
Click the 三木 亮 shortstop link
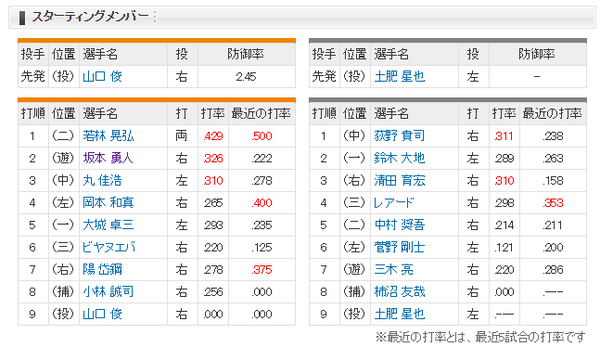(x=394, y=269)
